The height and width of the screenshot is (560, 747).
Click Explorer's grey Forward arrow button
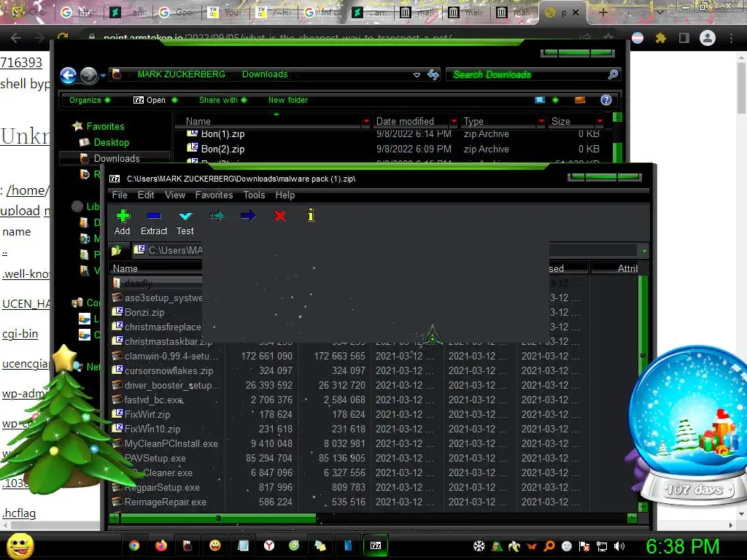88,75
